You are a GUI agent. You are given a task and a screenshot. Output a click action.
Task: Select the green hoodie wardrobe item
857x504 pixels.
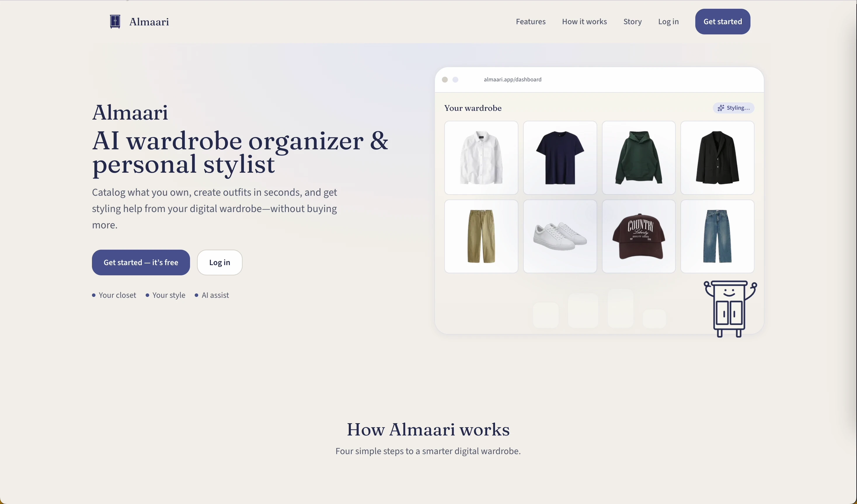(x=639, y=158)
